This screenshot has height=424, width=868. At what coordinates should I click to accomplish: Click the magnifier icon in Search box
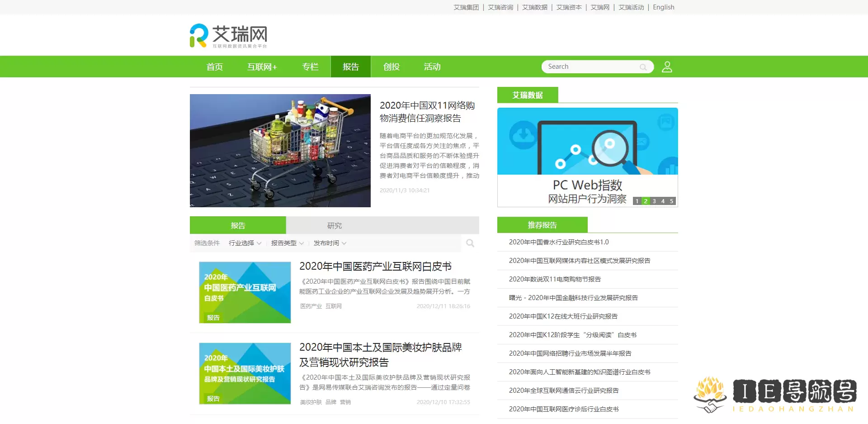coord(643,67)
